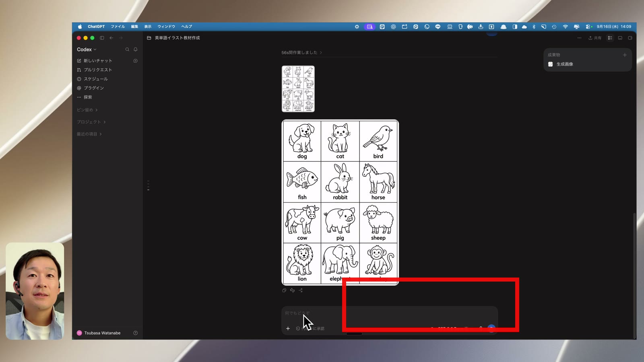This screenshot has width=644, height=362.
Task: Expand the ピン留め section
Action: (x=87, y=110)
